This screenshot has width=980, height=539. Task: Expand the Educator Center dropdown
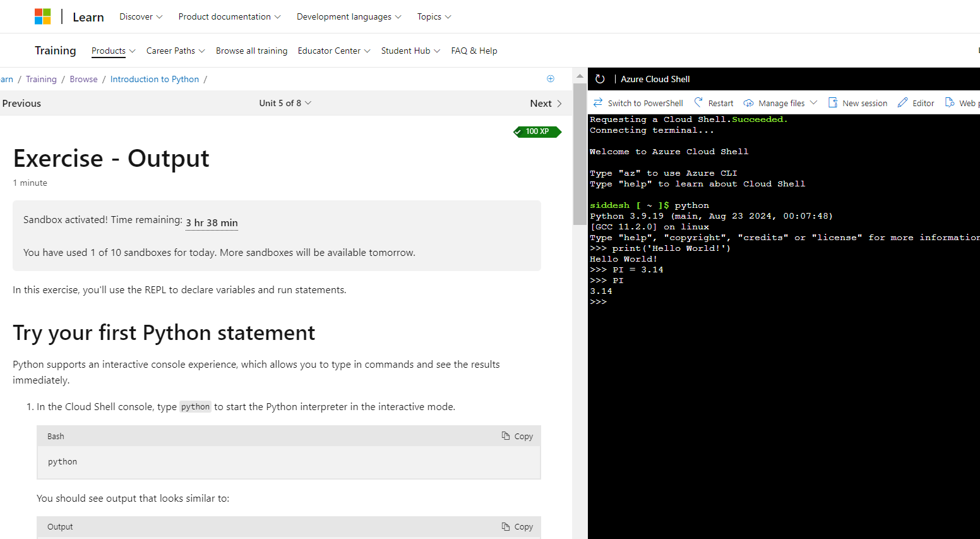(334, 51)
